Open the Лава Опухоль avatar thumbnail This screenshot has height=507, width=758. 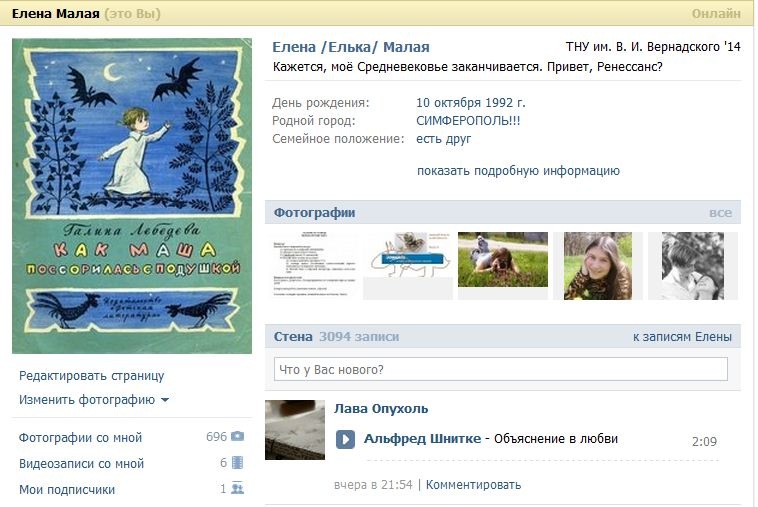tap(295, 430)
